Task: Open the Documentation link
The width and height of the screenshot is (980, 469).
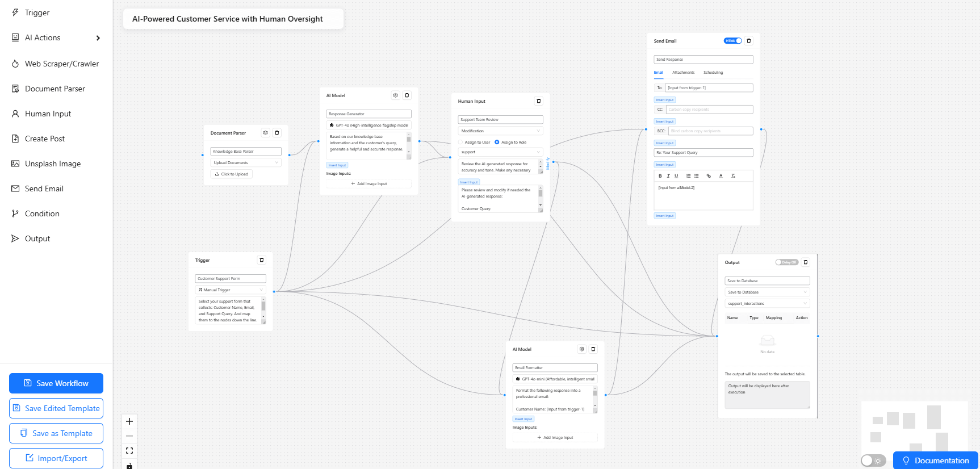Action: tap(935, 460)
